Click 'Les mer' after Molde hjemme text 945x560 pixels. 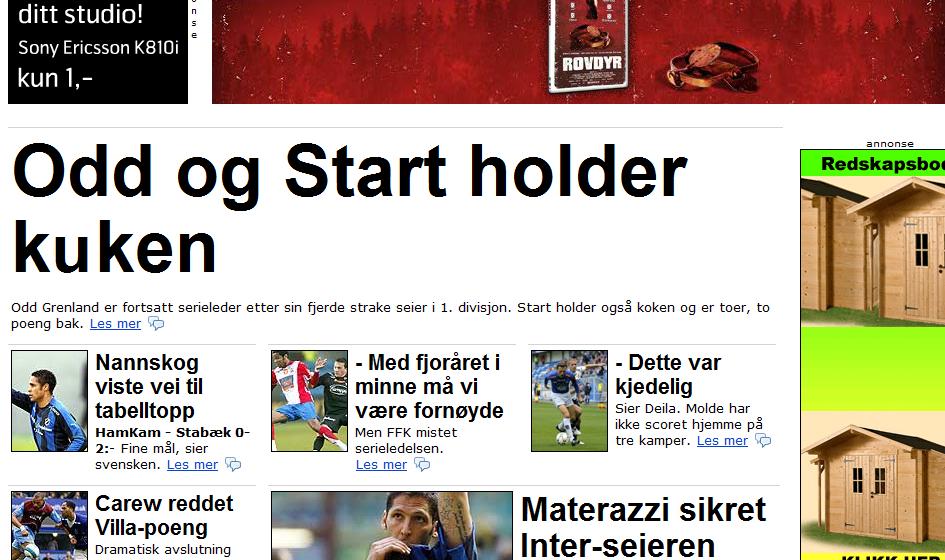(722, 441)
